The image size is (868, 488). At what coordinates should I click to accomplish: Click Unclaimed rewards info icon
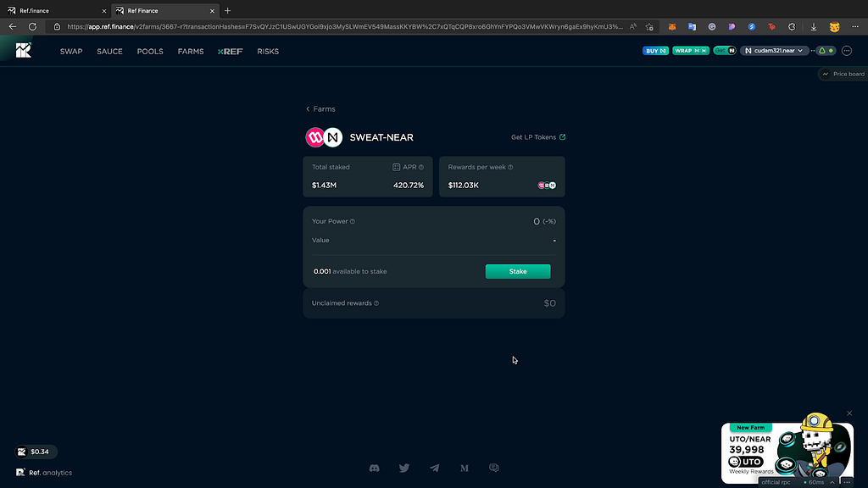[376, 303]
